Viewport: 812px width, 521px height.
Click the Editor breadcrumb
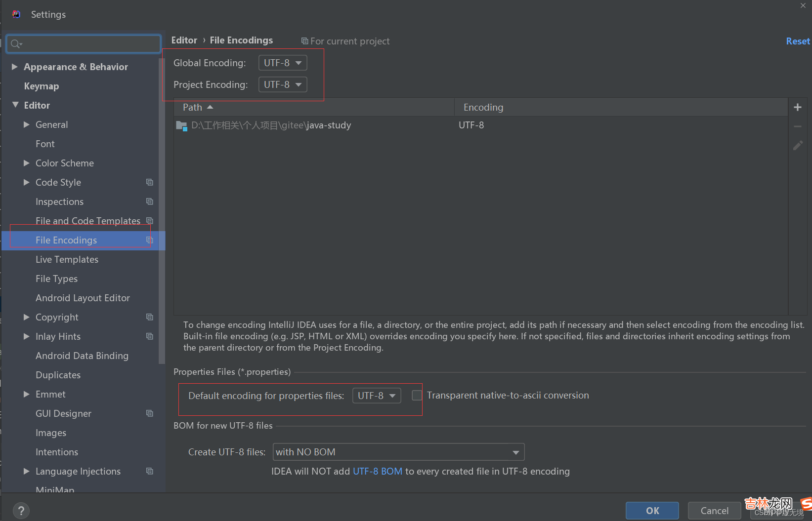coord(184,40)
